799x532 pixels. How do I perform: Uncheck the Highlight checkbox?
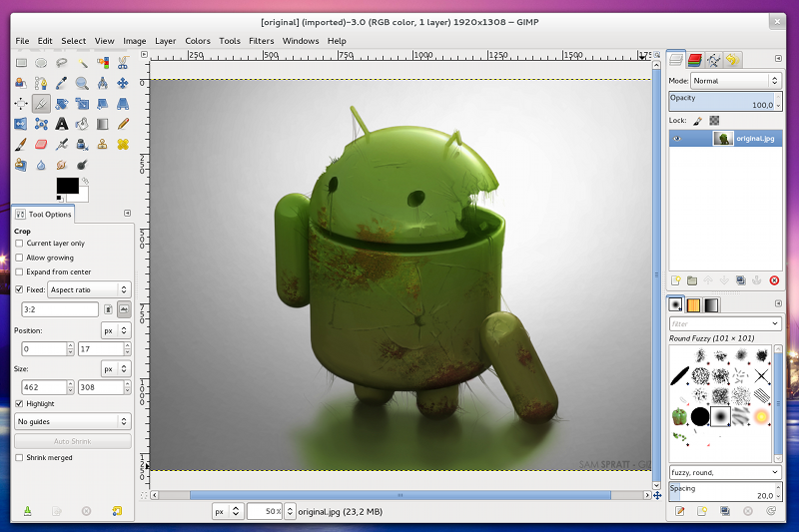(19, 403)
